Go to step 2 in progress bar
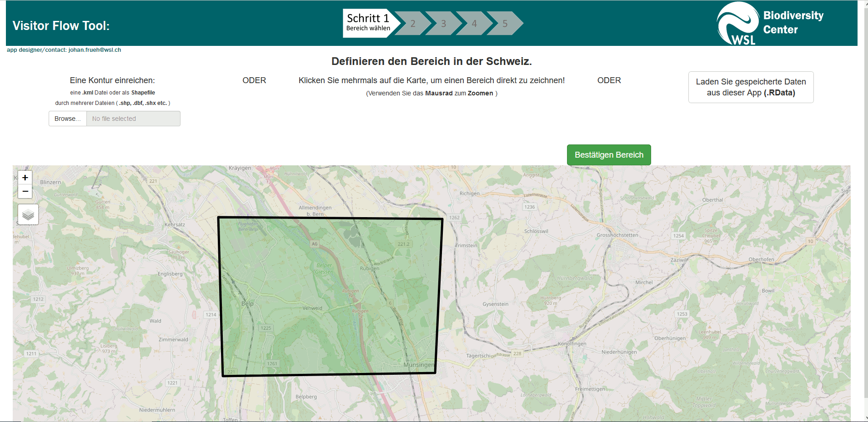 (412, 24)
